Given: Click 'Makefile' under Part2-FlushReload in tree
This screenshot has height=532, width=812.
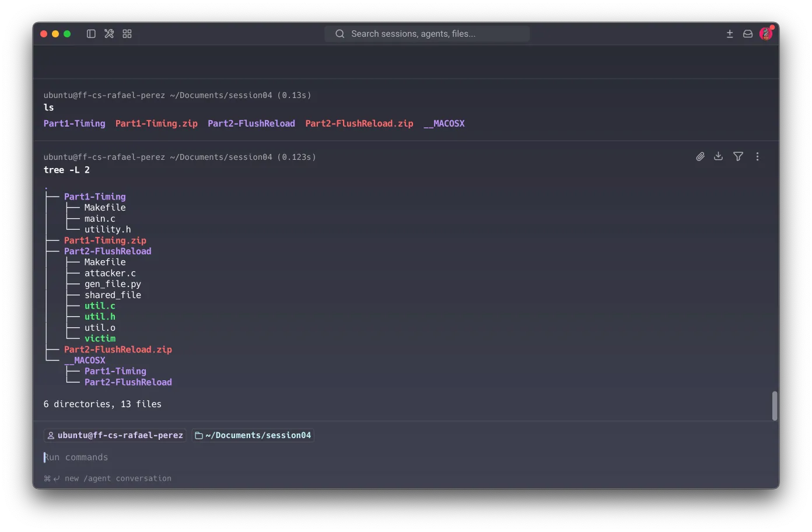Looking at the screenshot, I should click(105, 262).
